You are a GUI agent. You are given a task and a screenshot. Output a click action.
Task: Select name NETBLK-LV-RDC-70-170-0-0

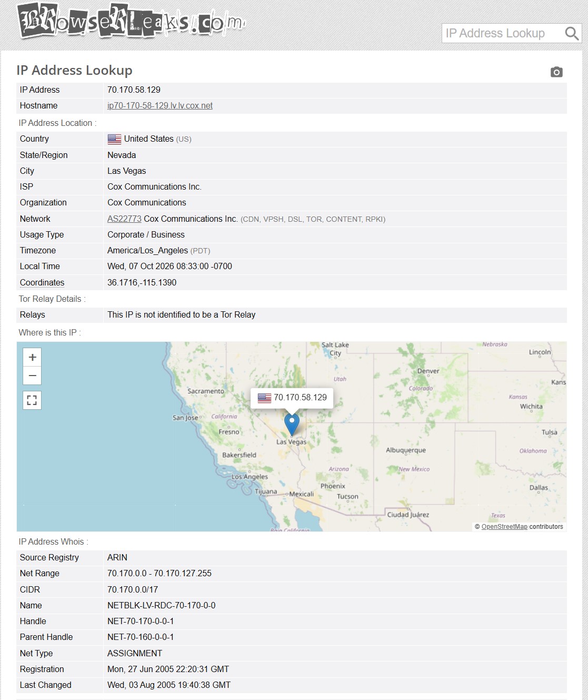[x=162, y=605]
